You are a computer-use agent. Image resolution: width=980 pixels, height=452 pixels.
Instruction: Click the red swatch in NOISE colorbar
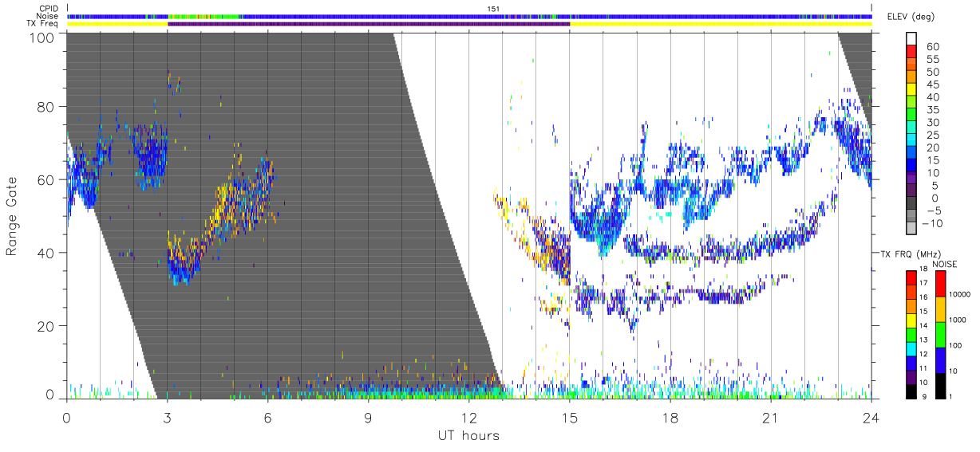pos(939,284)
